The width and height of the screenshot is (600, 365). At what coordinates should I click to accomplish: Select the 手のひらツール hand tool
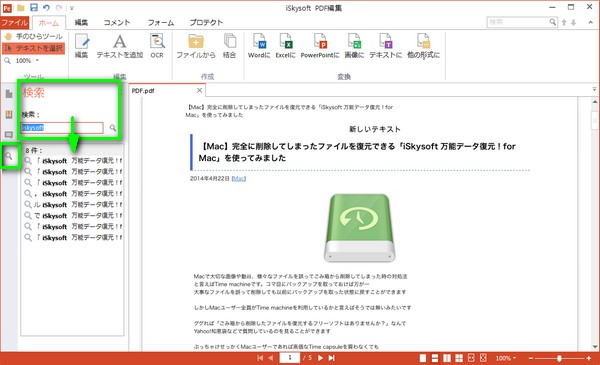tap(34, 36)
